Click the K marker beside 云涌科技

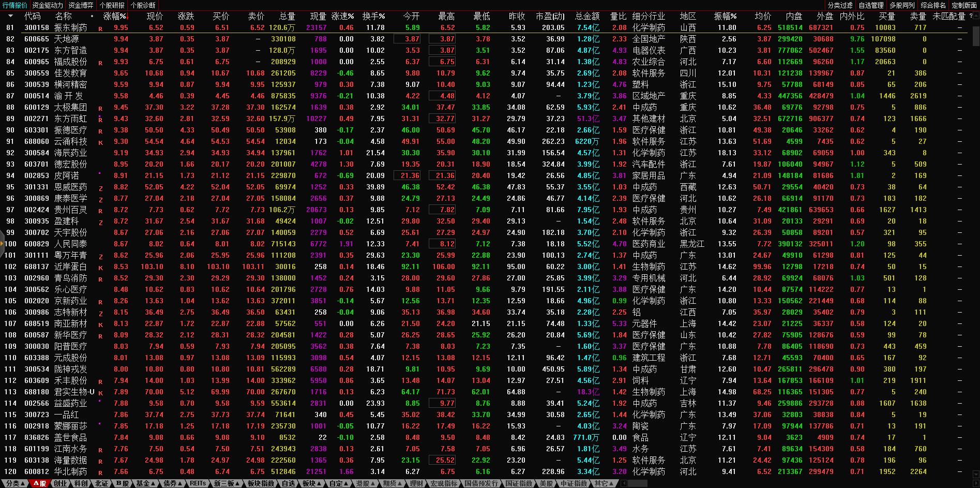coord(100,143)
